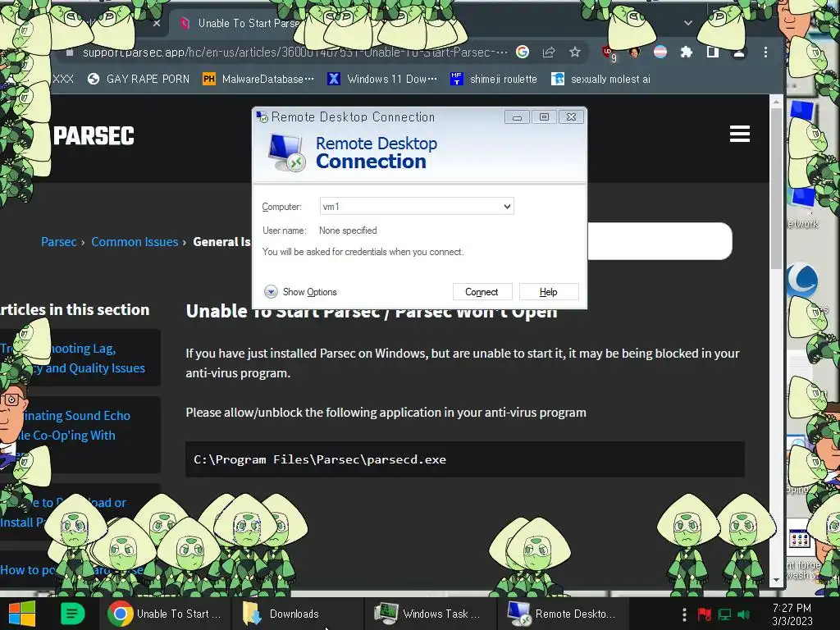Open the taskbar clock showing 7:27 PM
Screen dimensions: 840x630
tap(792, 614)
